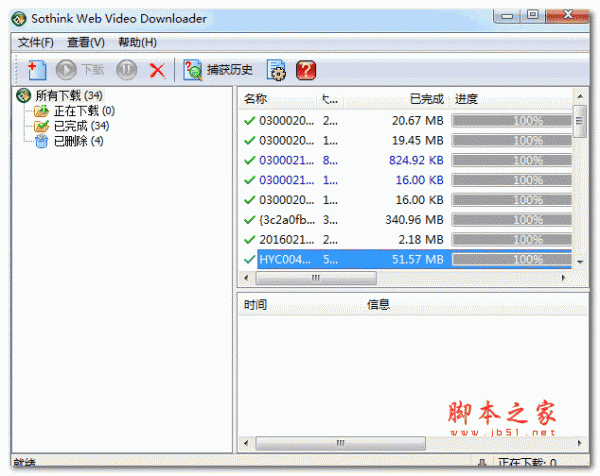The height and width of the screenshot is (476, 600).
Task: Click the log pane scroll right arrow
Action: [x=579, y=443]
